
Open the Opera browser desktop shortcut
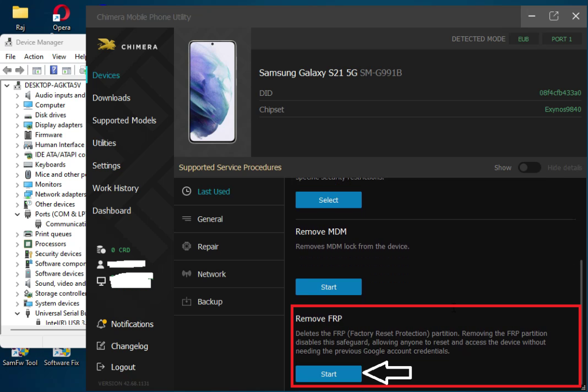(61, 17)
